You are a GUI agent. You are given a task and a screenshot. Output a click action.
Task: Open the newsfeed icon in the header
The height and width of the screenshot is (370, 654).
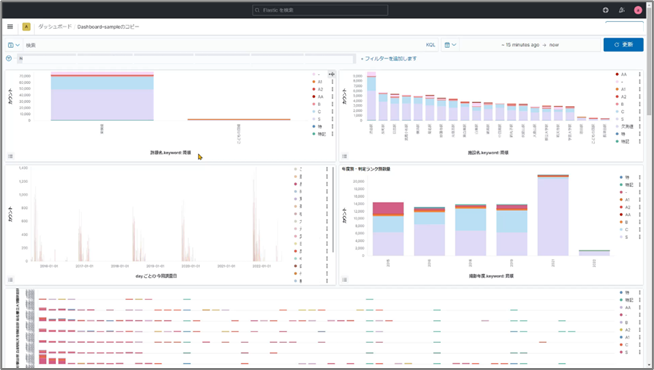click(622, 10)
